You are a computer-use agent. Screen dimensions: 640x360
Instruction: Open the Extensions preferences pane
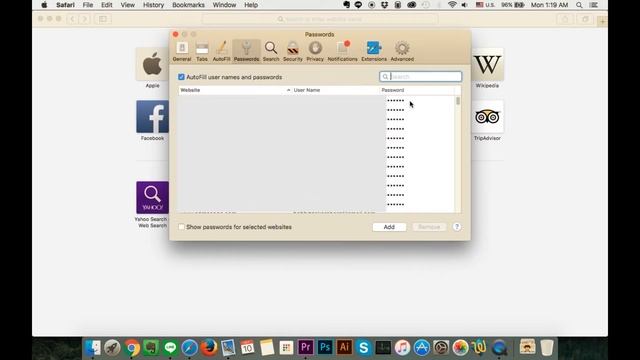[374, 51]
